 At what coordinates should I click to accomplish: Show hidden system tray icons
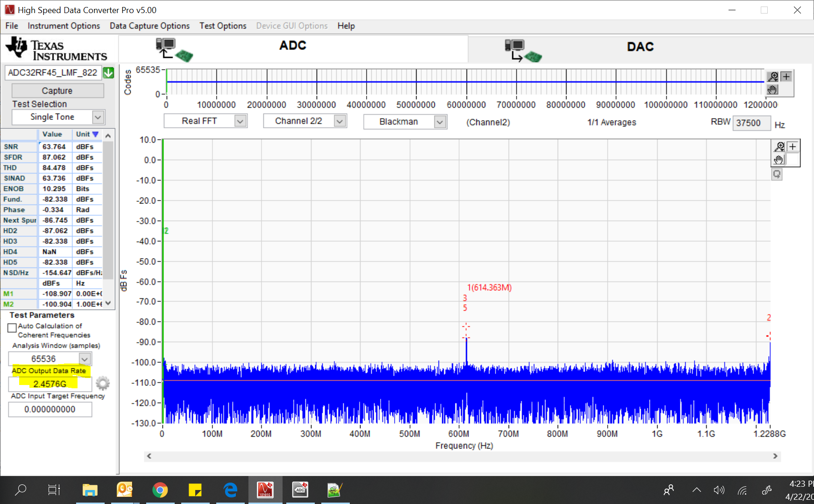point(696,490)
